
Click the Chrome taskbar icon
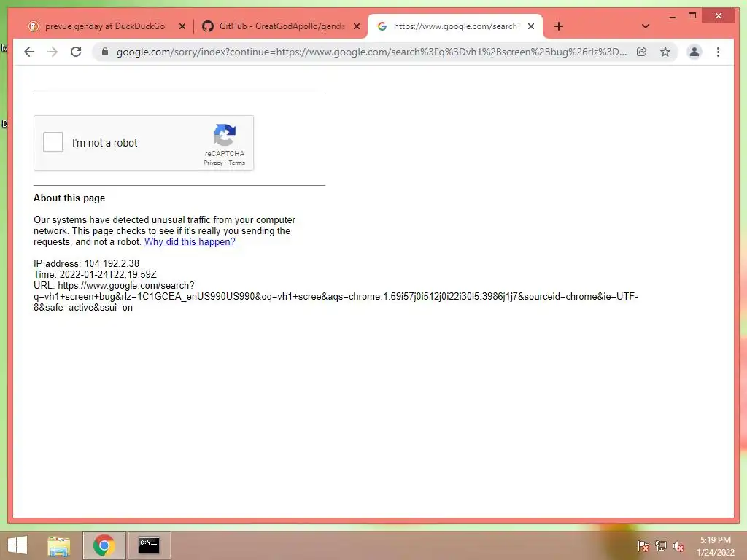104,545
